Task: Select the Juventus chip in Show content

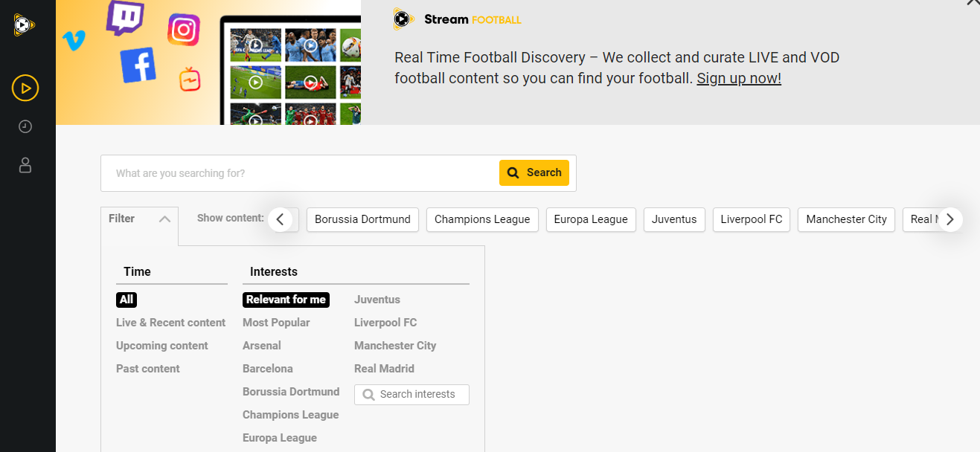Action: click(674, 219)
